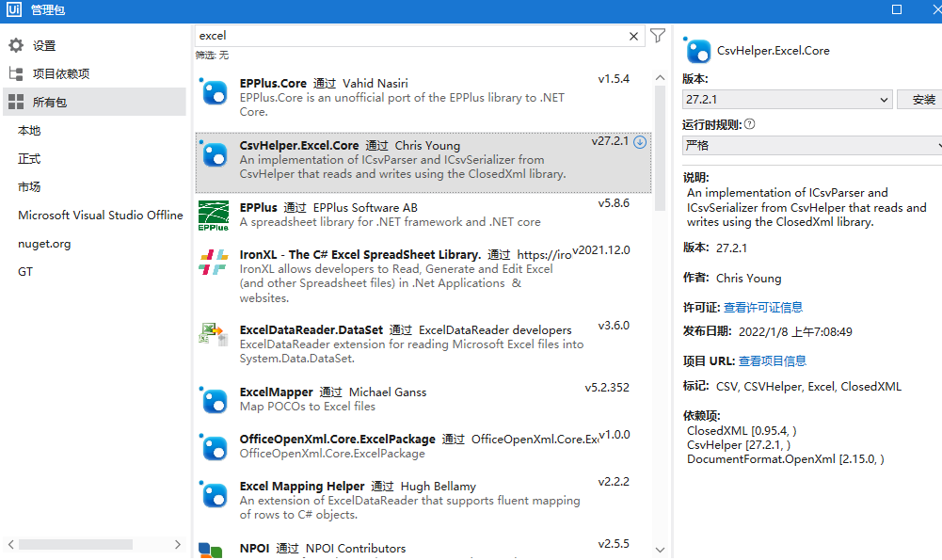This screenshot has height=560, width=942.
Task: Click the ClosedXML [0.95.4, ) dependency
Action: click(742, 431)
